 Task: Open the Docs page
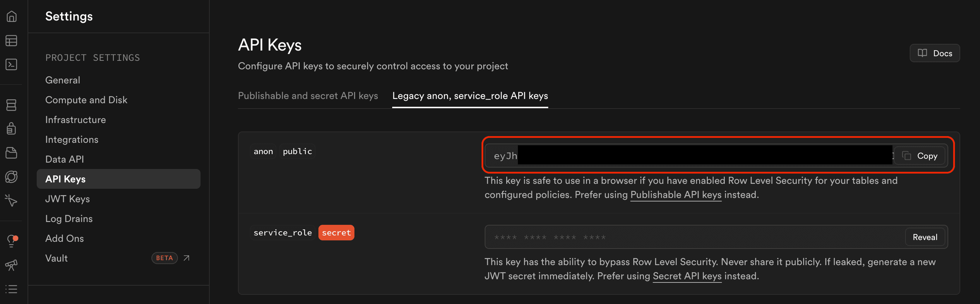pos(935,53)
